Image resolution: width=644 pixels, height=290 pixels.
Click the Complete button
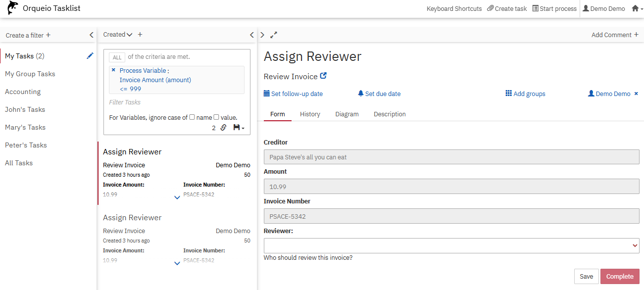coord(619,277)
